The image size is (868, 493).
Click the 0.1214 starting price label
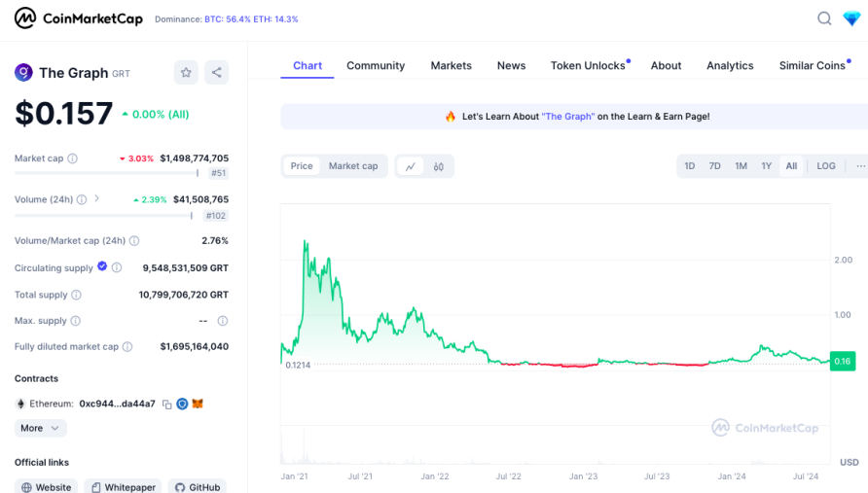coord(298,366)
